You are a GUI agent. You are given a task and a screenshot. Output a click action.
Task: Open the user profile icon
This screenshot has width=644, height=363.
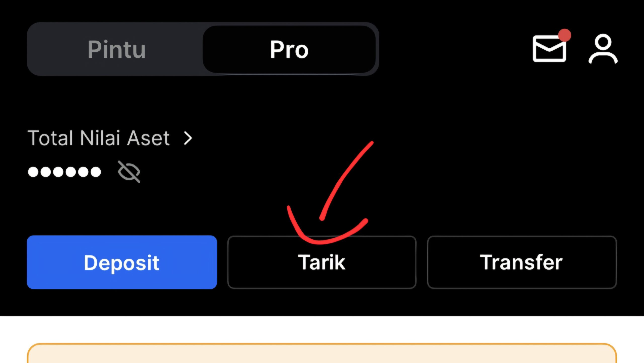coord(603,49)
